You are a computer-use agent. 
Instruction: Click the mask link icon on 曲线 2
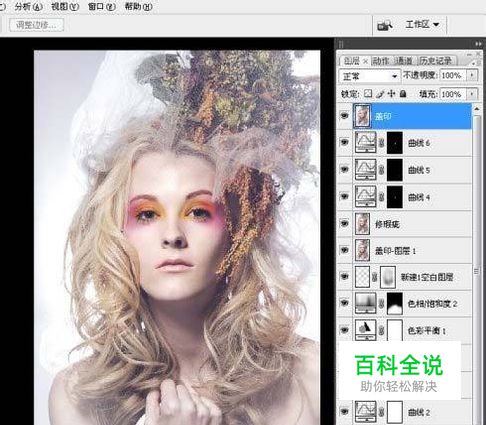tap(382, 412)
